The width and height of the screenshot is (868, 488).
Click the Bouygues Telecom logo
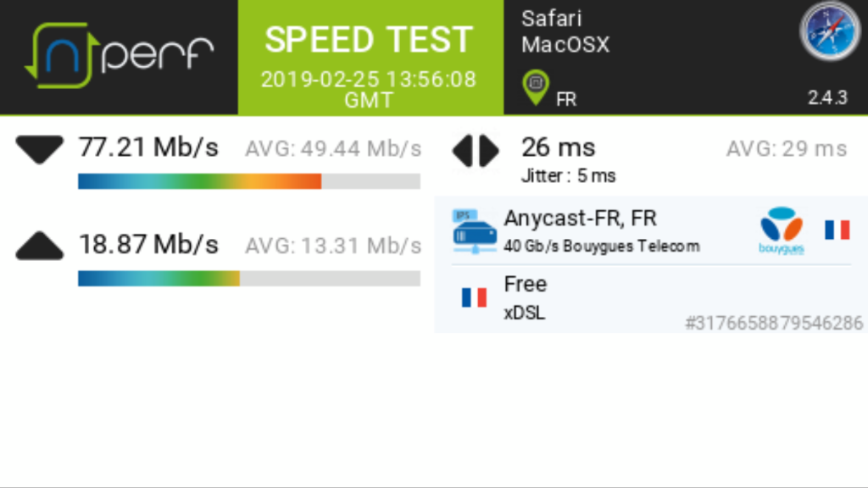point(781,230)
